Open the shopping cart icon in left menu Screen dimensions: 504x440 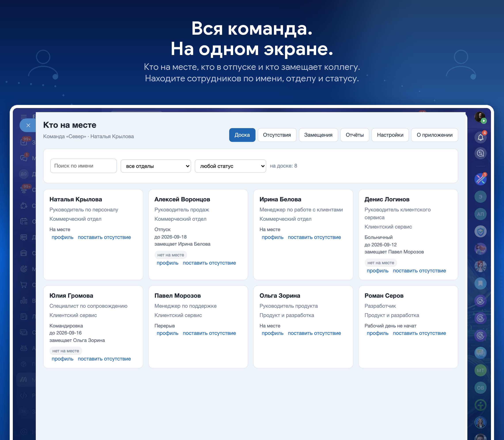coord(24,285)
